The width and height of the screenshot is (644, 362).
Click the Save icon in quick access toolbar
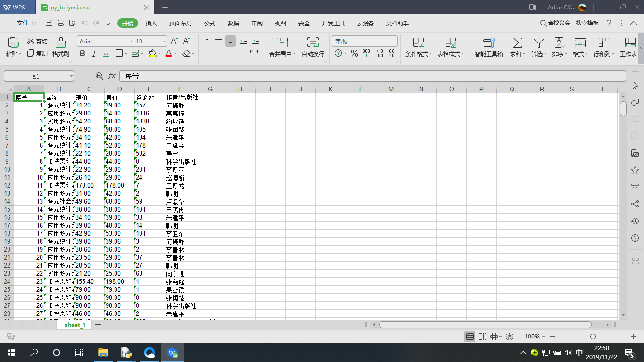49,23
